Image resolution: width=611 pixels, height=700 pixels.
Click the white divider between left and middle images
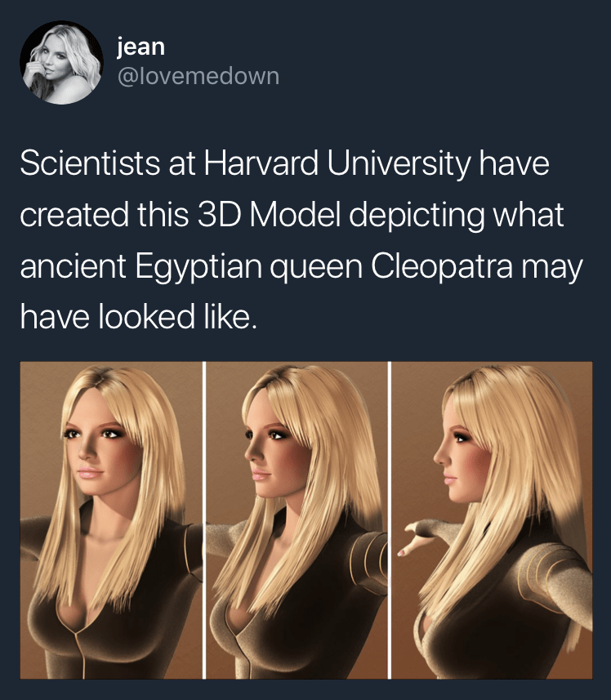(x=204, y=520)
